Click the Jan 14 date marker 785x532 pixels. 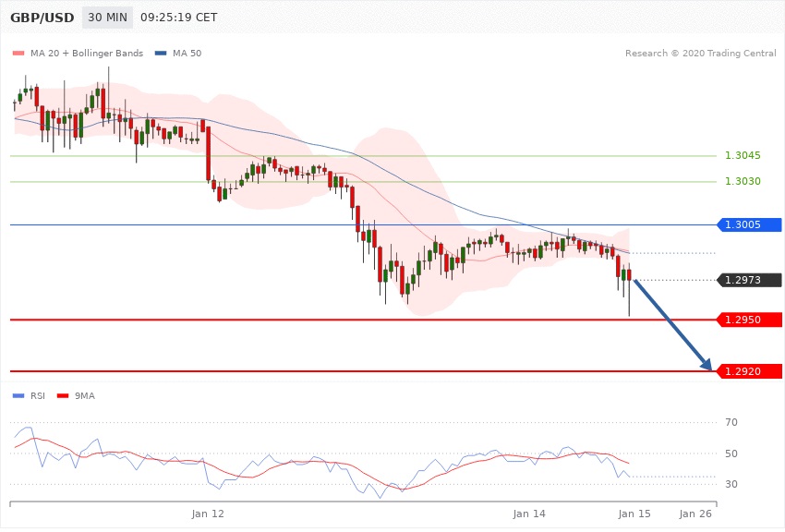pyautogui.click(x=530, y=513)
